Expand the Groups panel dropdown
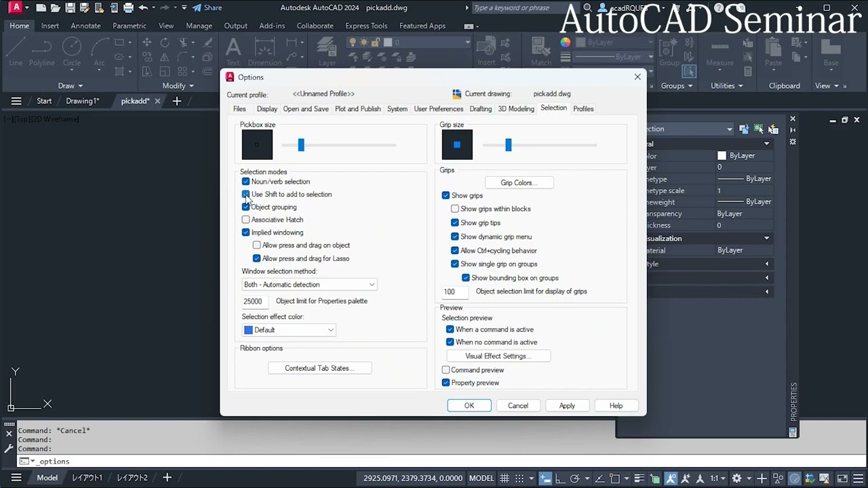 tap(677, 86)
